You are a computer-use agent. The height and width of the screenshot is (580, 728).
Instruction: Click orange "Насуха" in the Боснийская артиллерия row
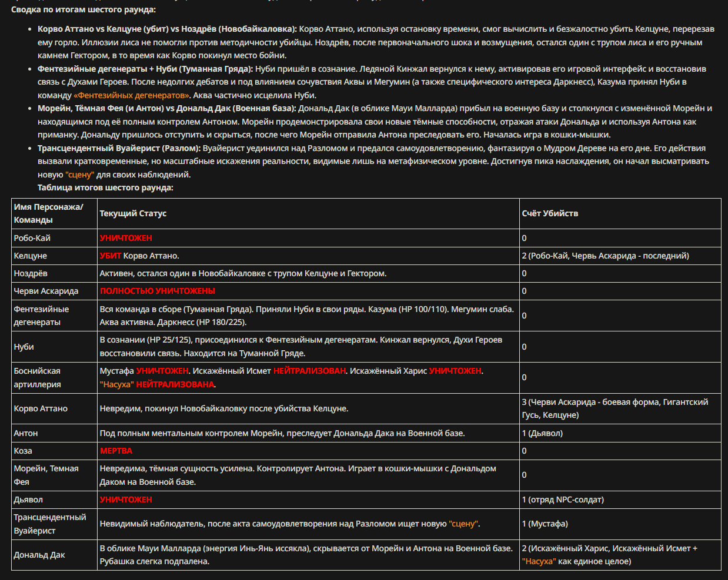117,384
